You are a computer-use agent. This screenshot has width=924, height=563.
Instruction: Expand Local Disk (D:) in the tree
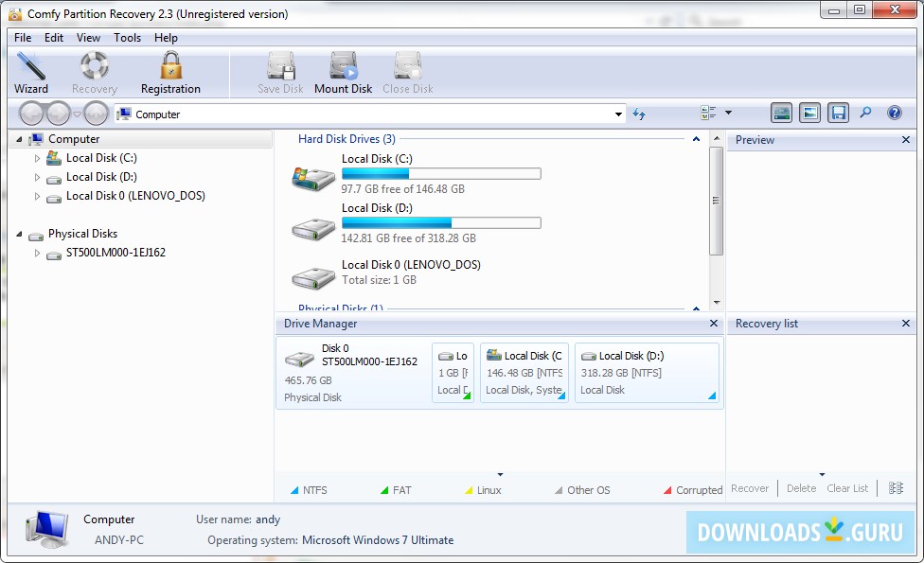37,177
